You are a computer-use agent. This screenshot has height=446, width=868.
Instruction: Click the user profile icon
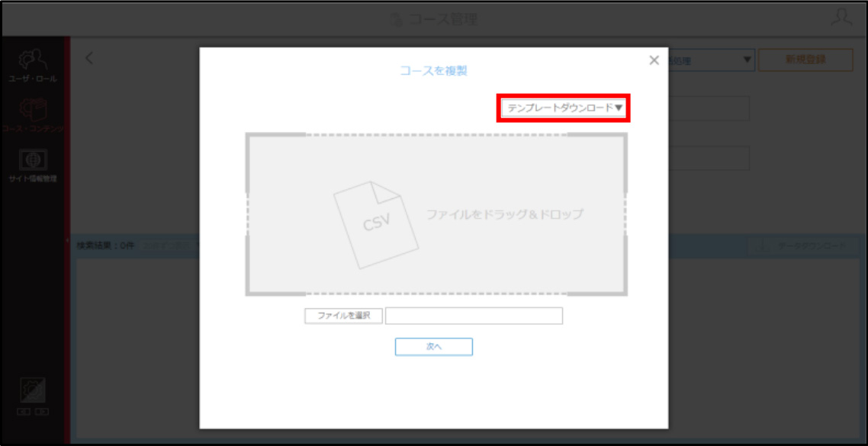click(841, 18)
